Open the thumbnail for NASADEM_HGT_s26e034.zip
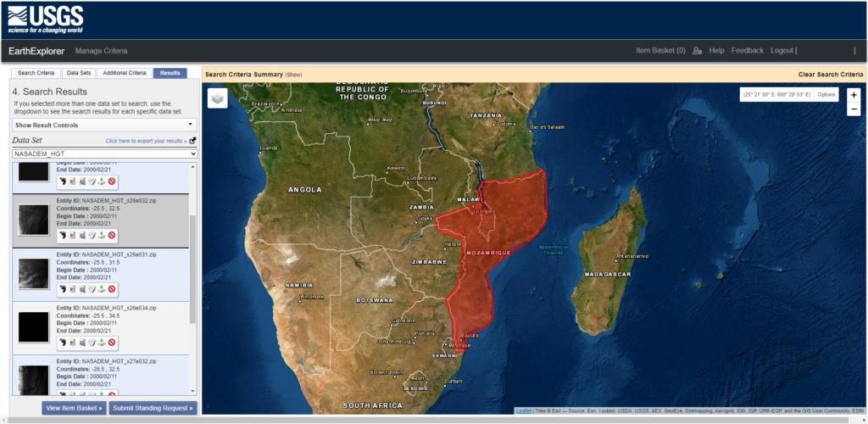 point(33,327)
